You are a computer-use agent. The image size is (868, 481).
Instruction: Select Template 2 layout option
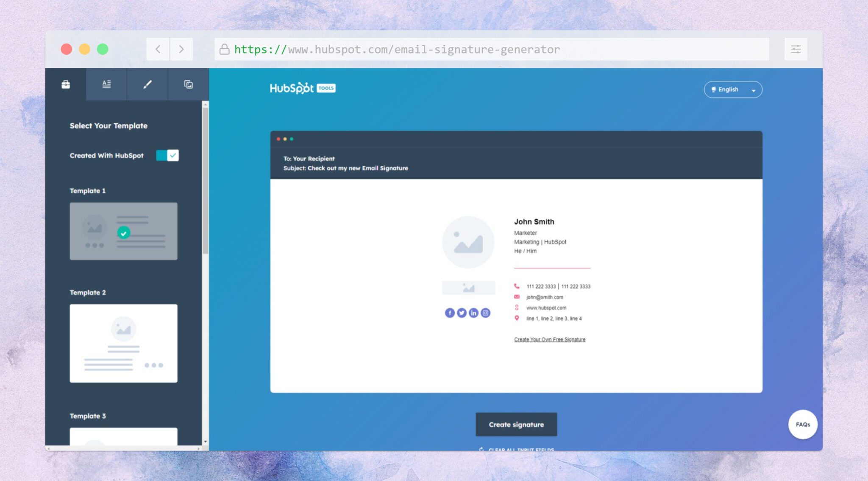point(123,343)
